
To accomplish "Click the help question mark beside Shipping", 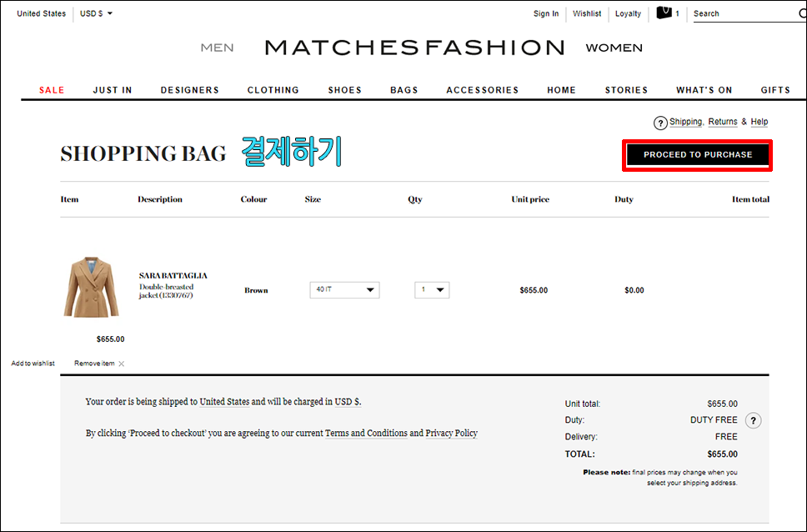I will (660, 123).
